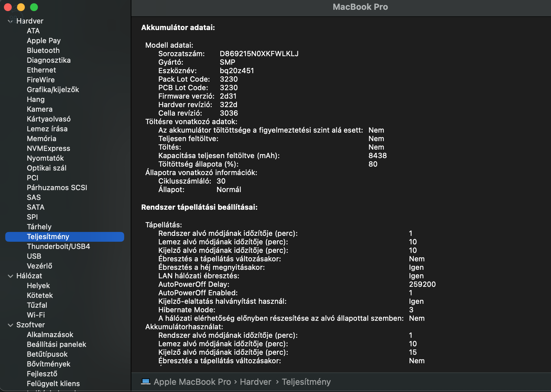Show Memória details
This screenshot has width=551, height=392.
[x=42, y=139]
